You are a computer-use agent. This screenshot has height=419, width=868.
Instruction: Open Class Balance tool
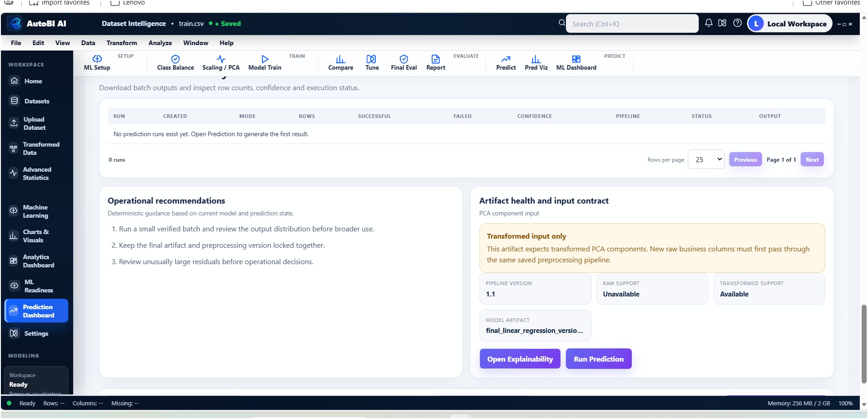pos(175,63)
